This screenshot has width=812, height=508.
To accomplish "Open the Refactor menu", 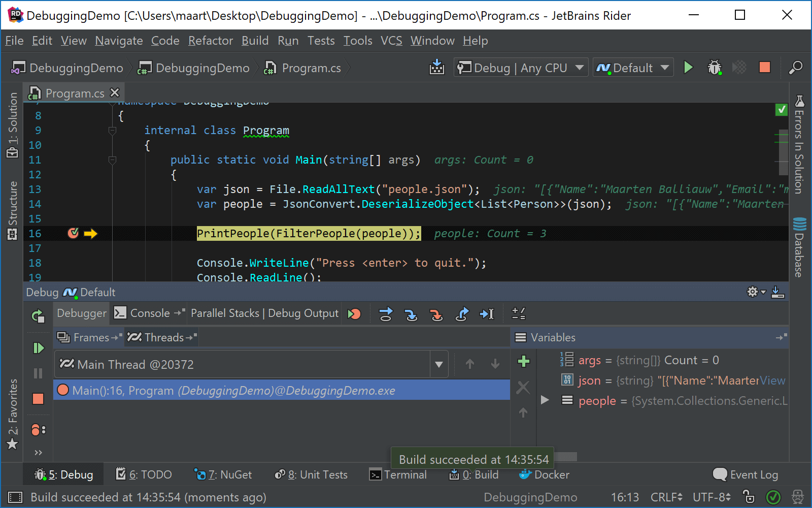I will pos(210,41).
